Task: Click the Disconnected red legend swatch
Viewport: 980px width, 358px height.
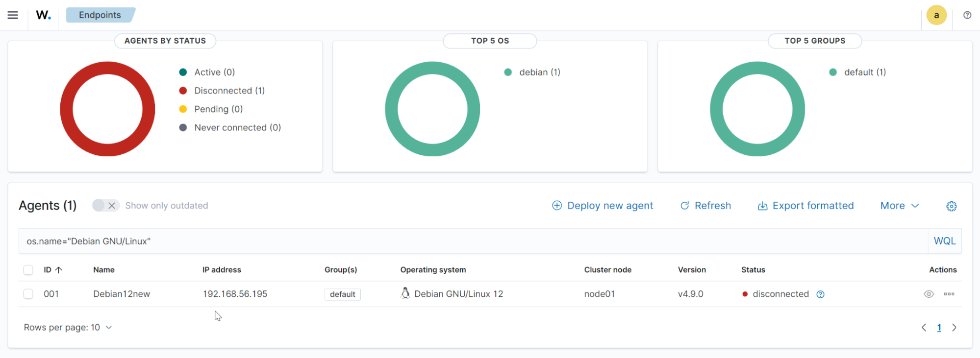Action: 183,91
